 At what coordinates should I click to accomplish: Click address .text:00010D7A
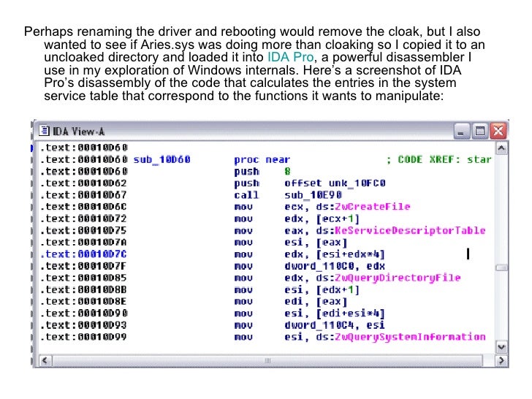pyautogui.click(x=83, y=243)
